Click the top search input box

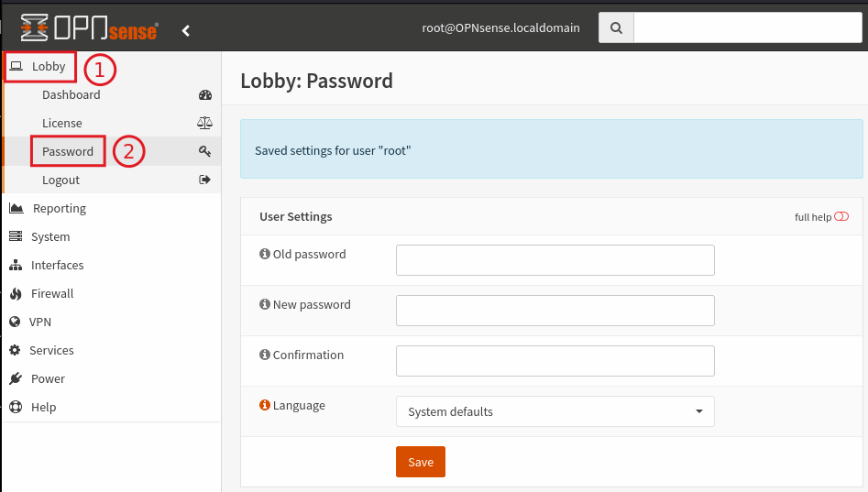[x=748, y=27]
